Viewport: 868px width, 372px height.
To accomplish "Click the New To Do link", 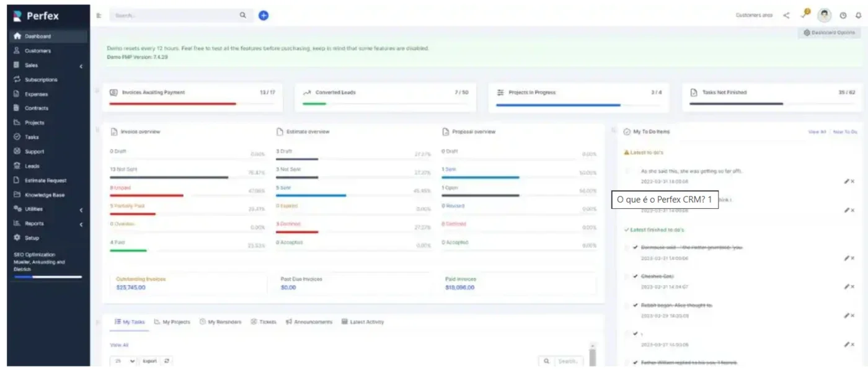I will click(x=845, y=132).
